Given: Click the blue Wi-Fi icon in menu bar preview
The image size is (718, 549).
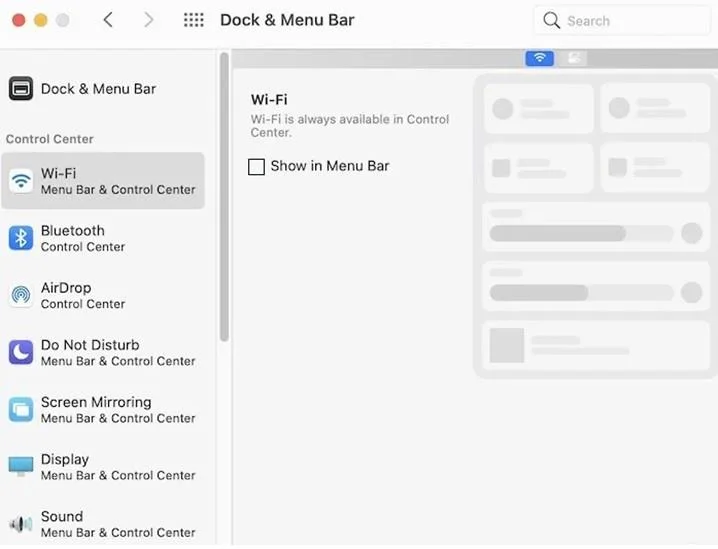Looking at the screenshot, I should pos(539,58).
